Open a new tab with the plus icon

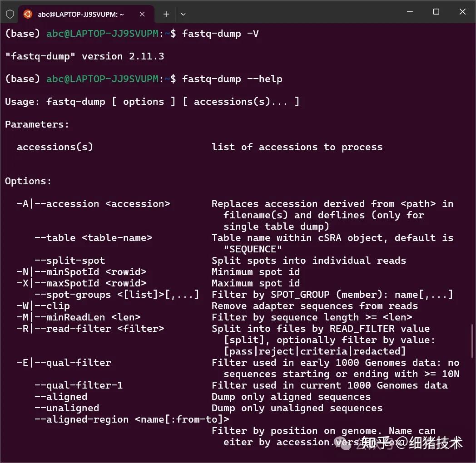point(166,14)
